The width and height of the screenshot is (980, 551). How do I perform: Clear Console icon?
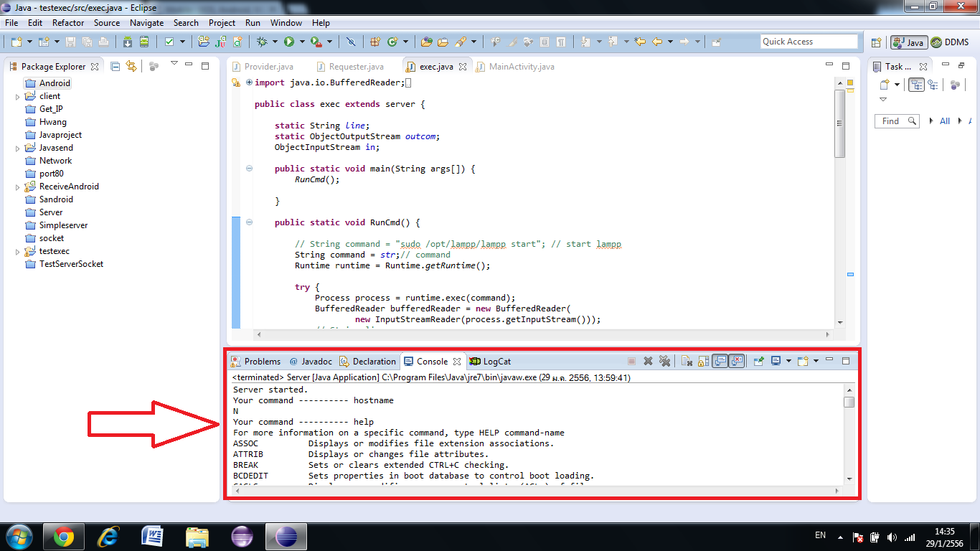pos(686,361)
